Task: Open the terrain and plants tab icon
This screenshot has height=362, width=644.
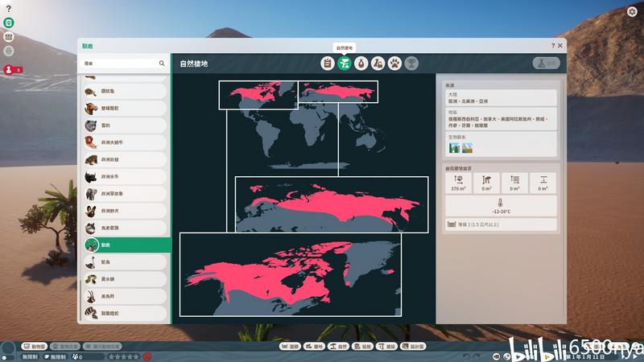Action: [x=378, y=64]
